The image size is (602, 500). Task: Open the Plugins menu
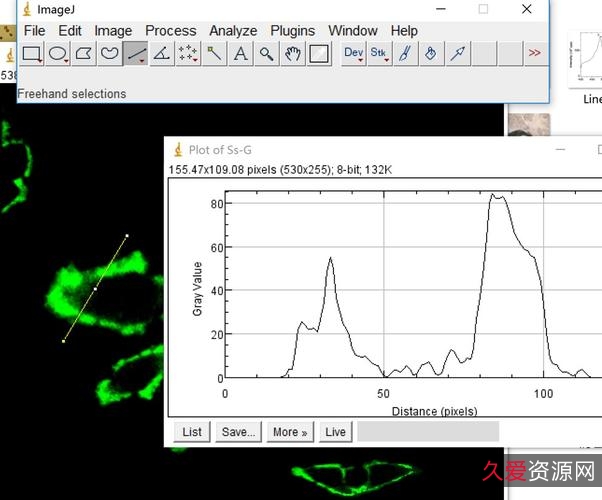(x=292, y=31)
